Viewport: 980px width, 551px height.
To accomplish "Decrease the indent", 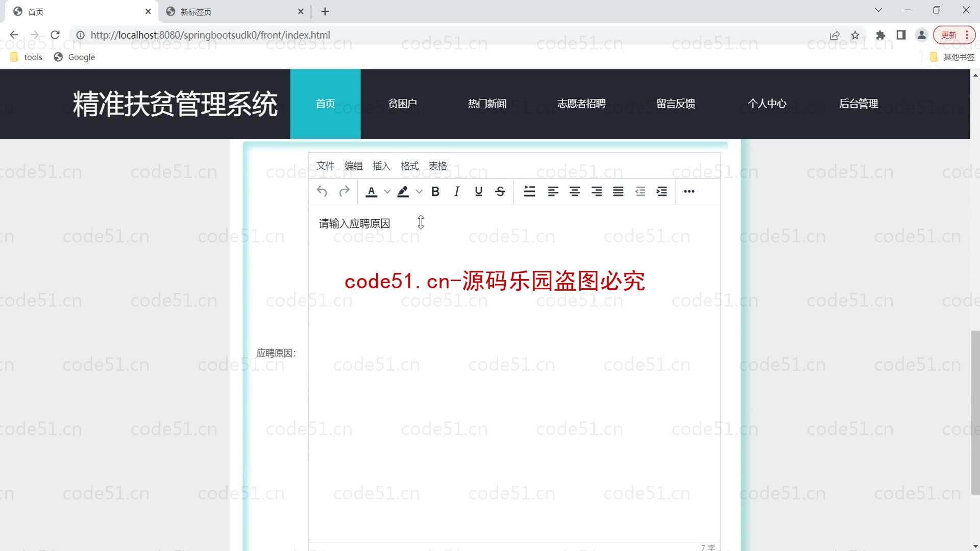I will pos(640,191).
